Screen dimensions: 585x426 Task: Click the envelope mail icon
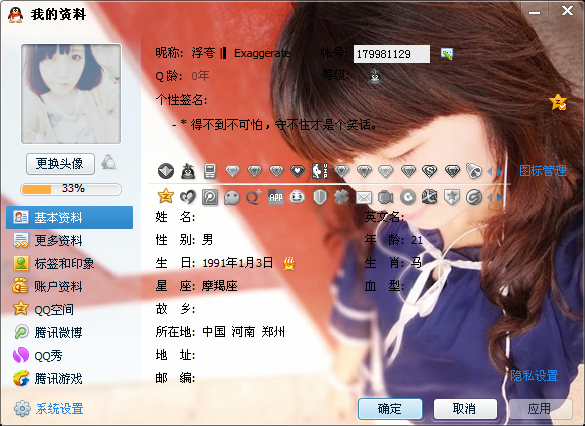tap(363, 197)
